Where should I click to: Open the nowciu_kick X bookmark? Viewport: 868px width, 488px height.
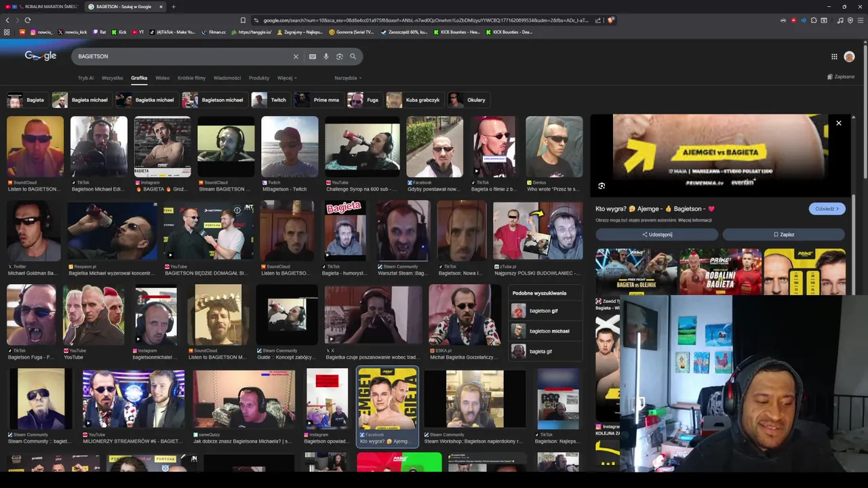pyautogui.click(x=73, y=32)
